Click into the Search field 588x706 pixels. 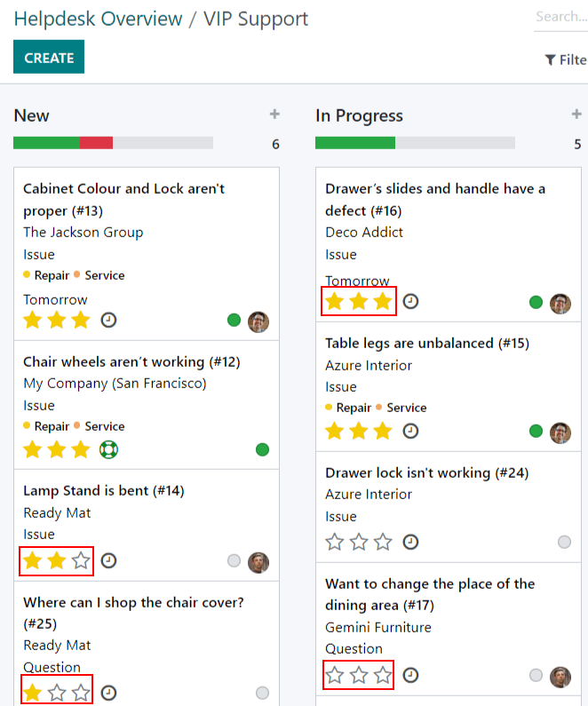[x=561, y=17]
